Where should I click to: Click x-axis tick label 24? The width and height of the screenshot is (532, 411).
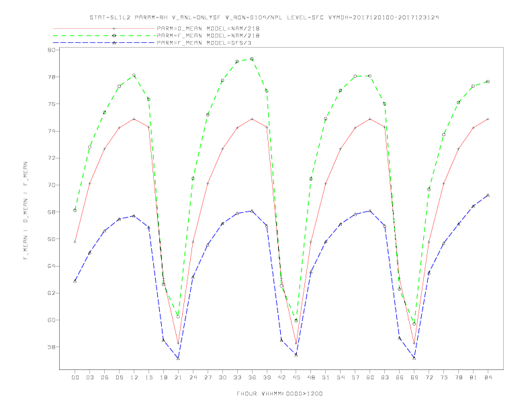pyautogui.click(x=193, y=377)
